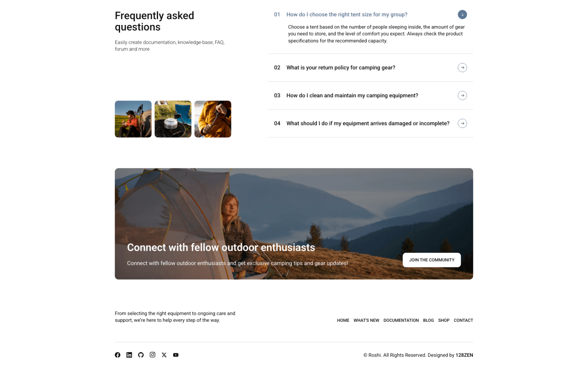The width and height of the screenshot is (588, 368).
Task: Open Documentation footer link
Action: point(401,321)
